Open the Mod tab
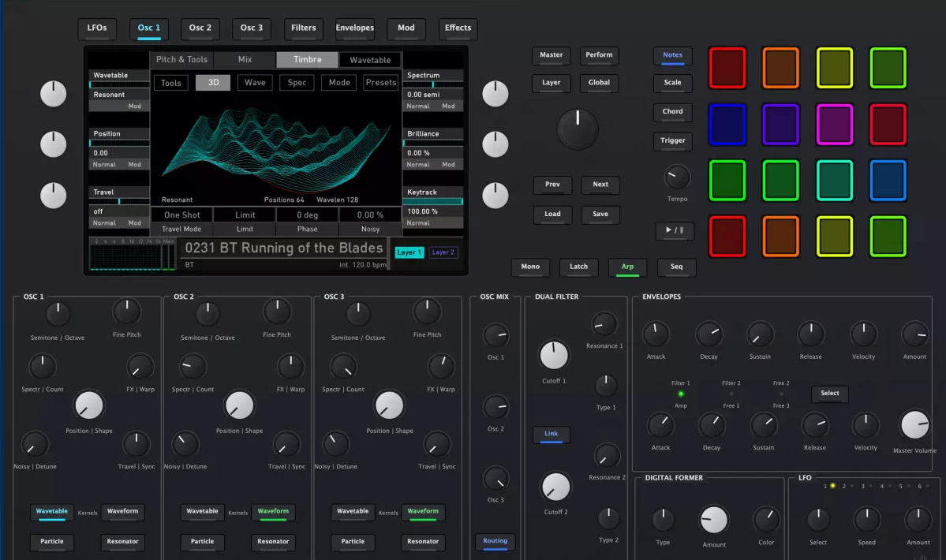Image resolution: width=946 pixels, height=560 pixels. 406,28
